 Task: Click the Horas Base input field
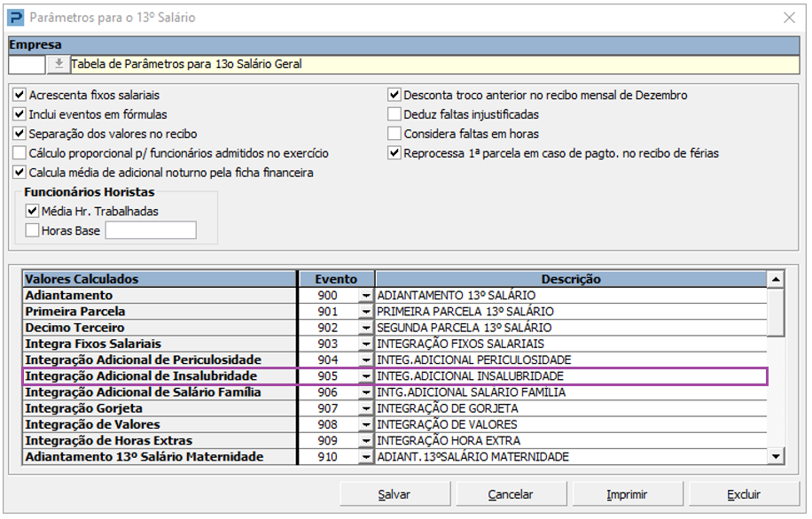[x=151, y=230]
